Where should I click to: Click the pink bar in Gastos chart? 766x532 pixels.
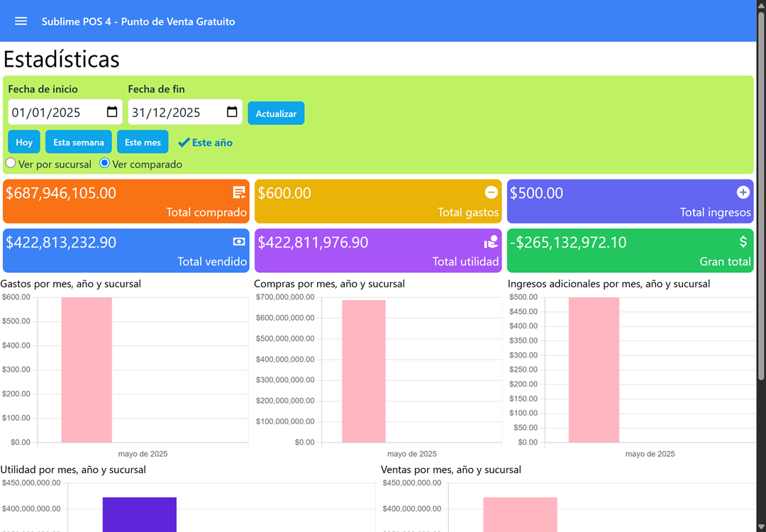tap(87, 370)
